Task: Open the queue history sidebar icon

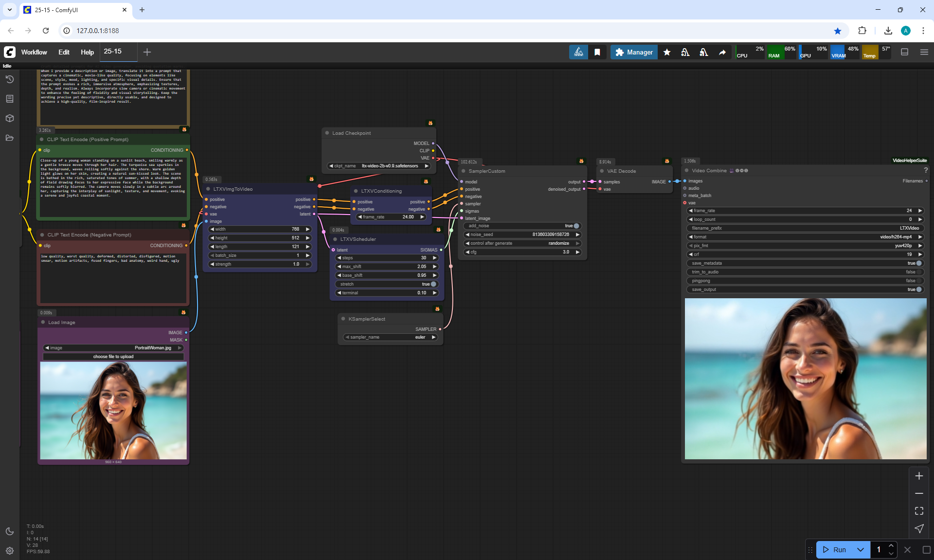Action: pyautogui.click(x=10, y=79)
